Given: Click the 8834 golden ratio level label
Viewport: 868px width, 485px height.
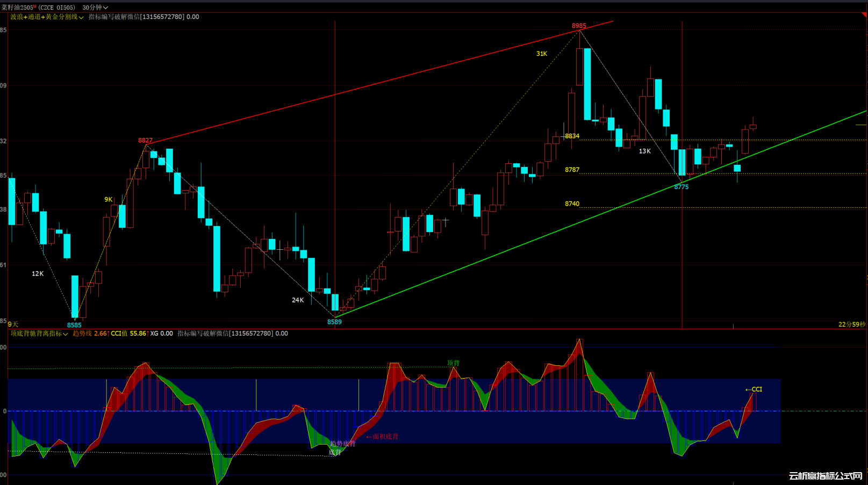Looking at the screenshot, I should (572, 136).
